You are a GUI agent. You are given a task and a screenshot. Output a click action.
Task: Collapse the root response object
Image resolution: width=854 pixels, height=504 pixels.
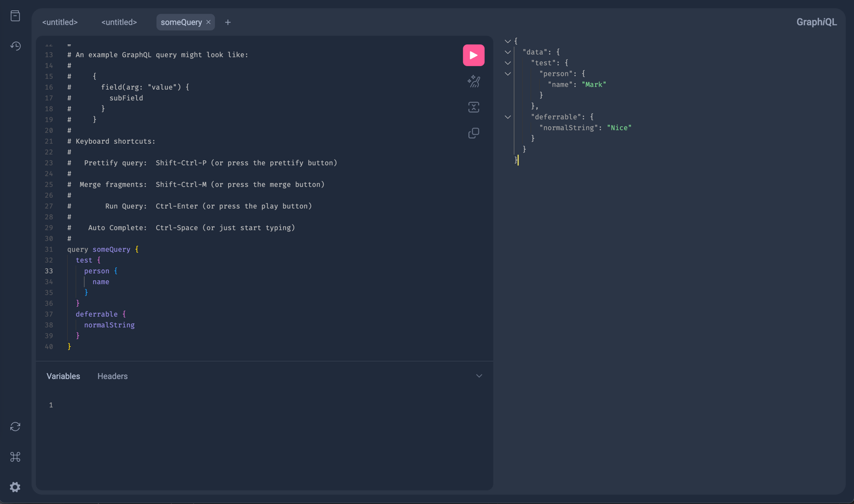(x=508, y=41)
